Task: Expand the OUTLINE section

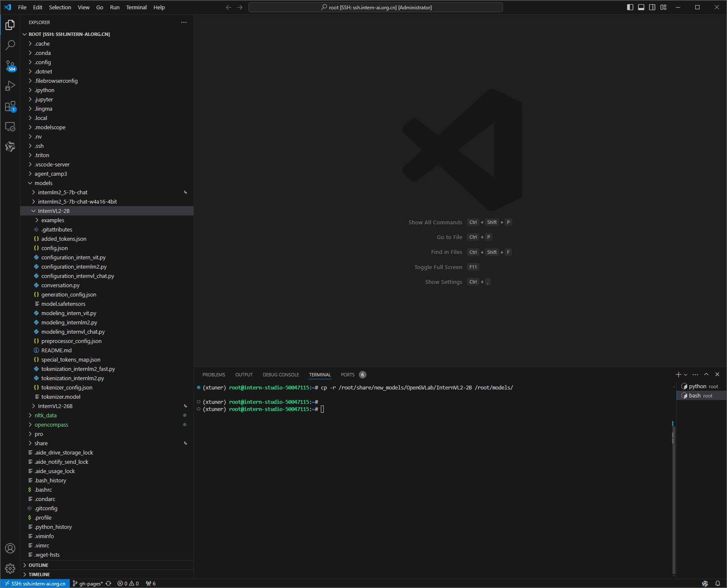Action: tap(38, 565)
